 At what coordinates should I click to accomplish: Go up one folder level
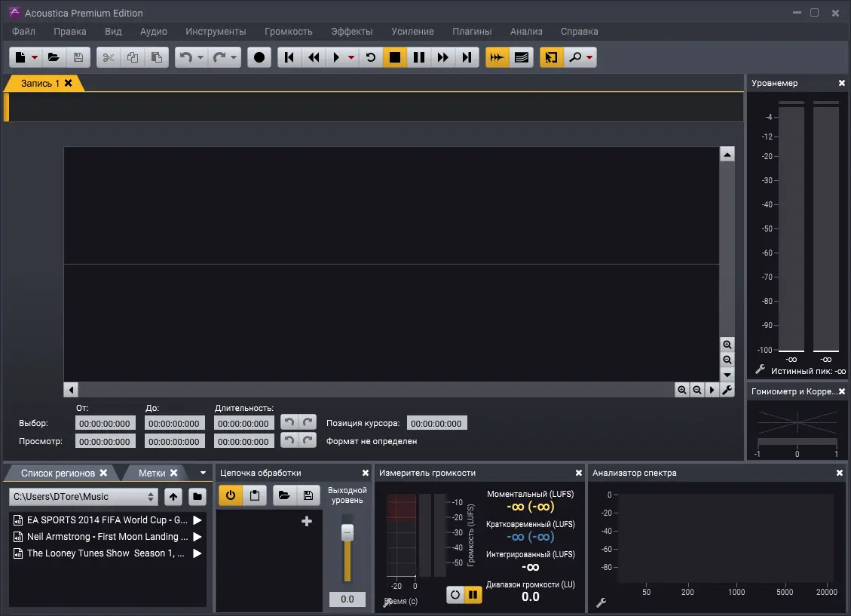pos(173,497)
